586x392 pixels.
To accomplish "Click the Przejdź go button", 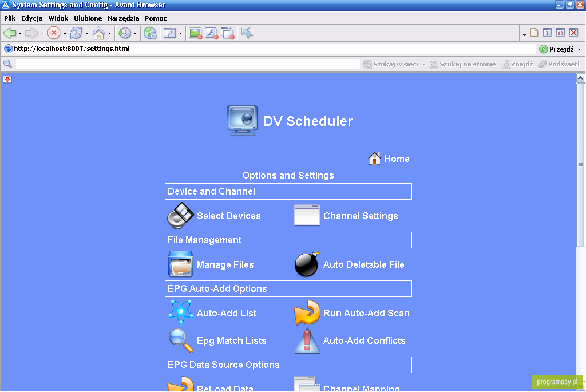I will point(556,49).
